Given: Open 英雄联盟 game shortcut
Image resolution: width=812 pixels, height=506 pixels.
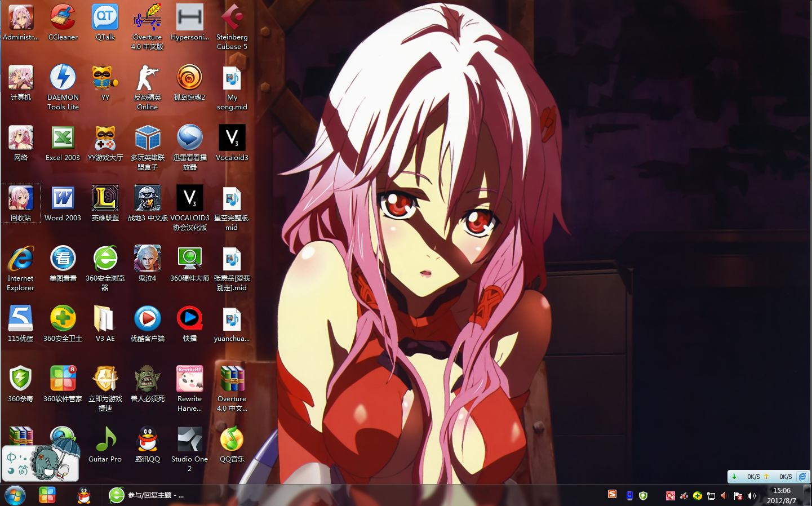Looking at the screenshot, I should (105, 203).
